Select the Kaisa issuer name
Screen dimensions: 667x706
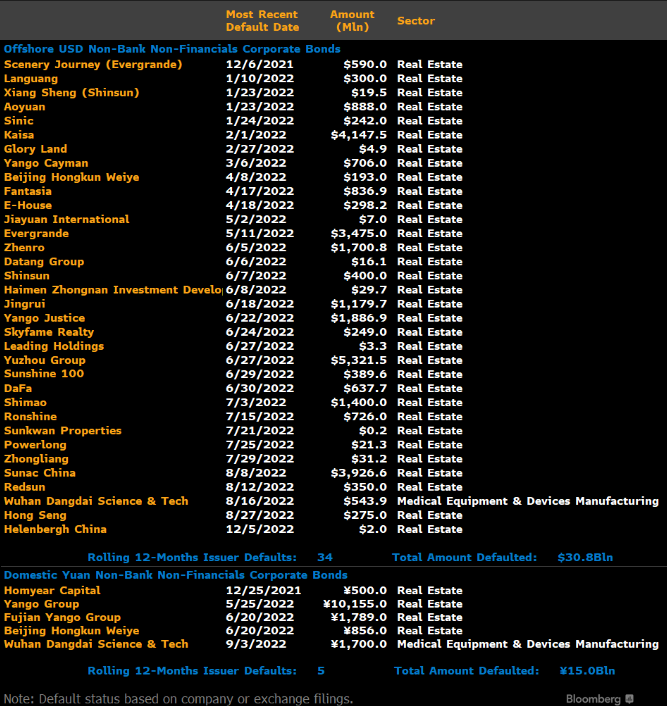pyautogui.click(x=19, y=135)
